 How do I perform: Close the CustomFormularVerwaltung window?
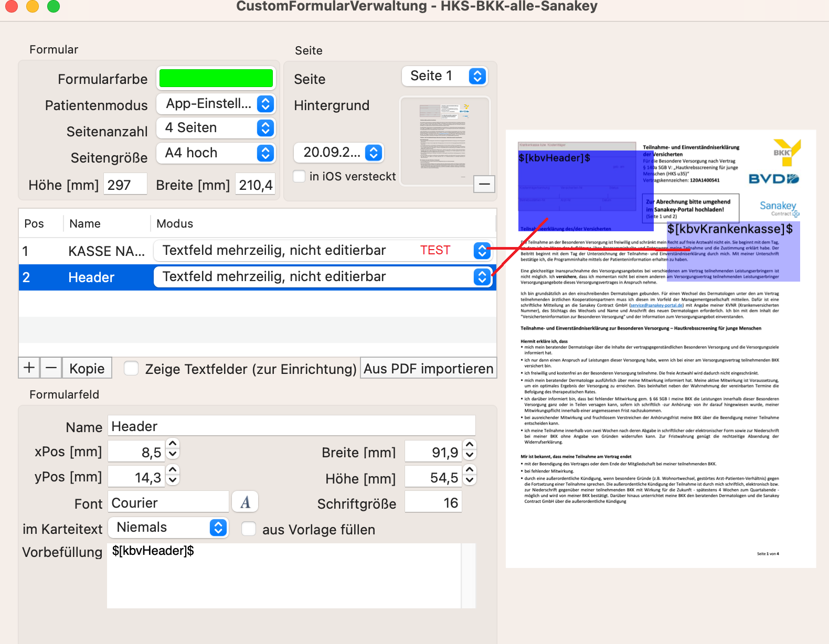click(12, 6)
